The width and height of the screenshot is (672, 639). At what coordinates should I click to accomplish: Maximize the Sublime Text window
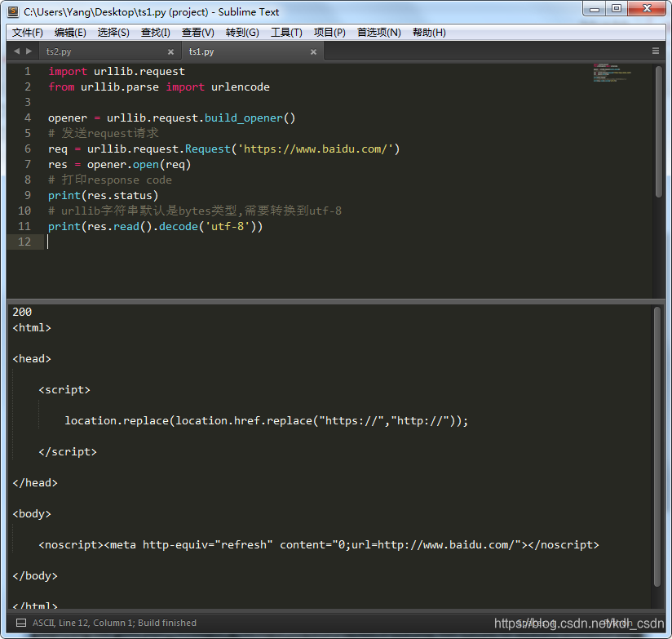click(x=617, y=9)
